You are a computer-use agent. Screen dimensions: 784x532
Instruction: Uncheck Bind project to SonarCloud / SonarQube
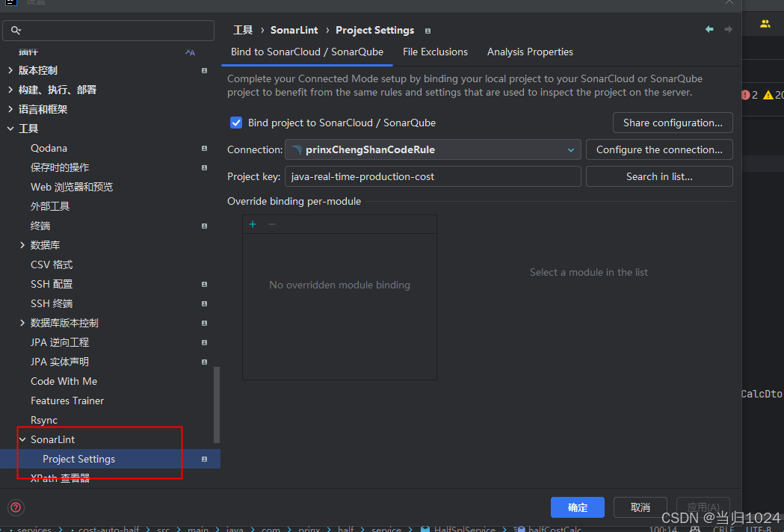pyautogui.click(x=236, y=123)
